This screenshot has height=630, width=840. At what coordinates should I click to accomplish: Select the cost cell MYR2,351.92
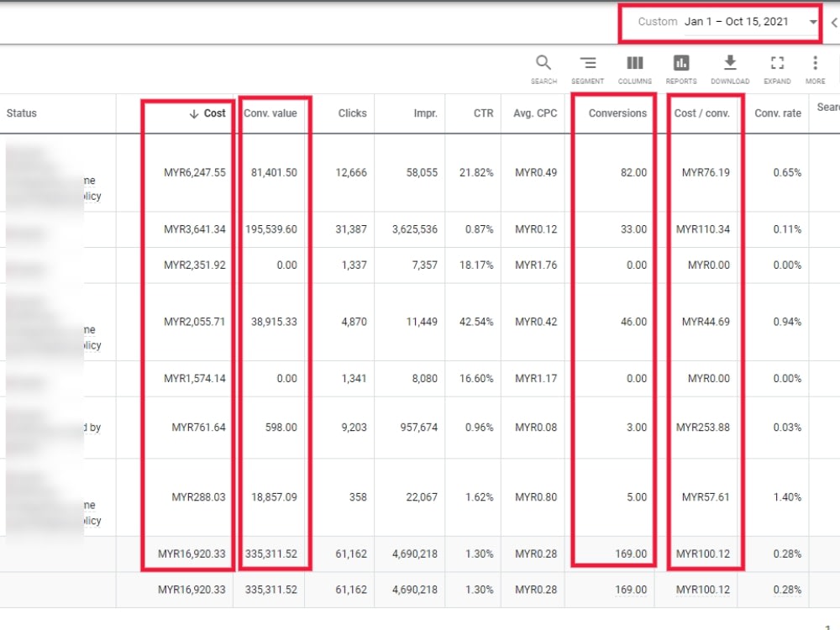coord(195,265)
